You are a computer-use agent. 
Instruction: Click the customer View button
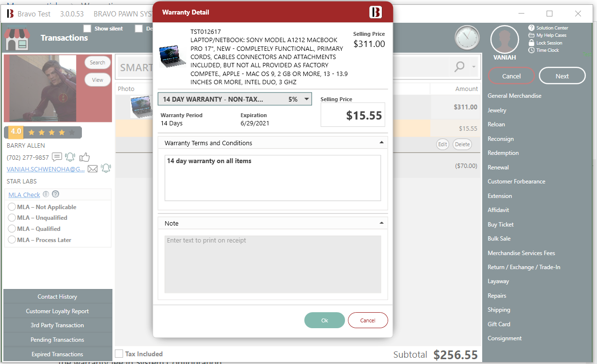click(x=97, y=80)
